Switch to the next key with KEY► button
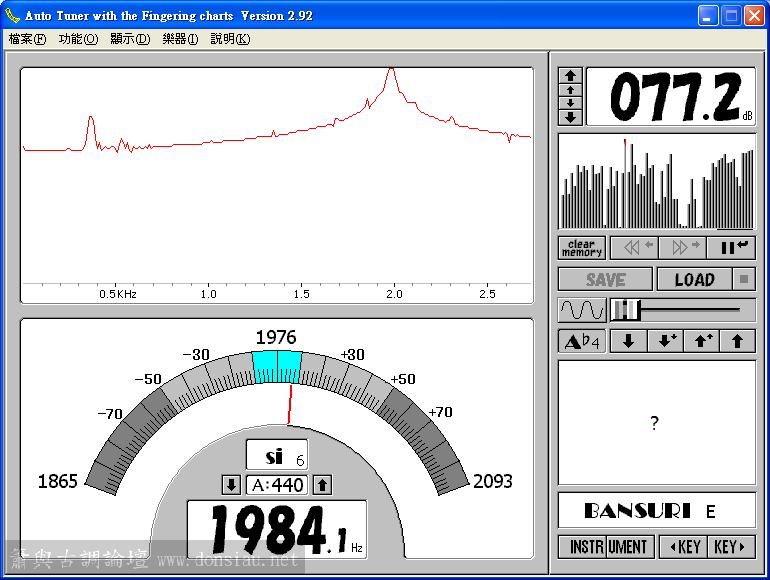The image size is (770, 580). pyautogui.click(x=731, y=547)
